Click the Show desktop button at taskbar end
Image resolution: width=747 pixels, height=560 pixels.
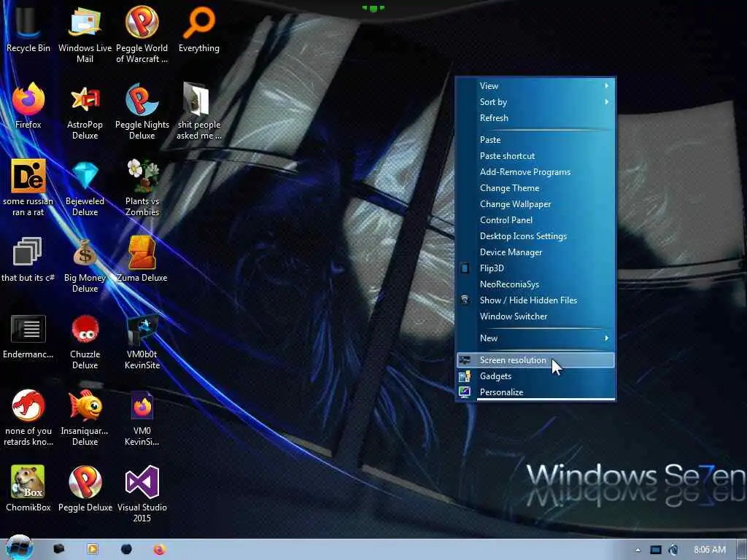(742, 550)
